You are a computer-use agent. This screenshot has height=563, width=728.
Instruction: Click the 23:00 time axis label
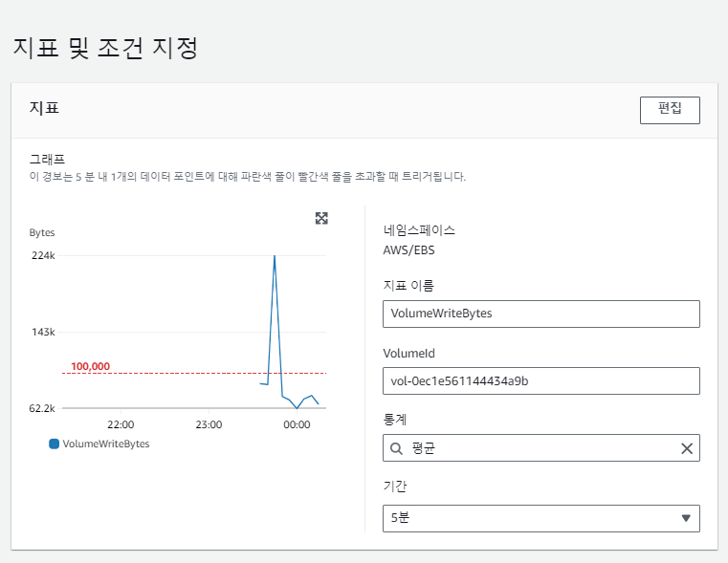click(209, 424)
